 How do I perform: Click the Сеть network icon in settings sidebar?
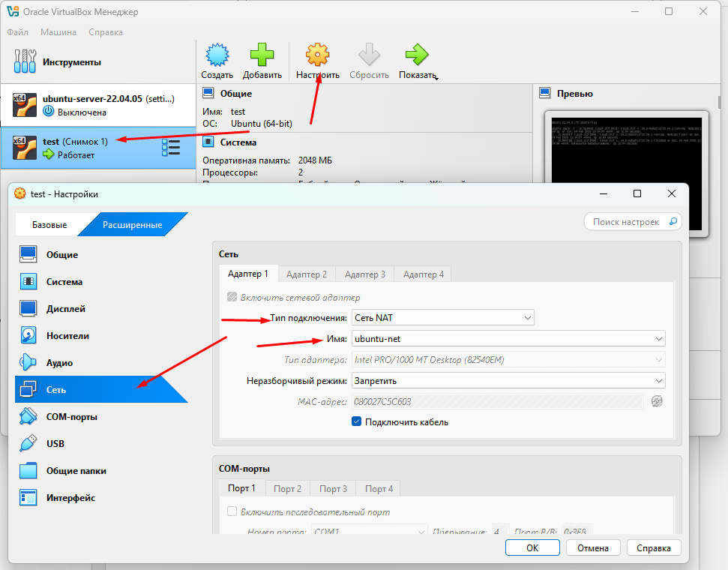(28, 389)
